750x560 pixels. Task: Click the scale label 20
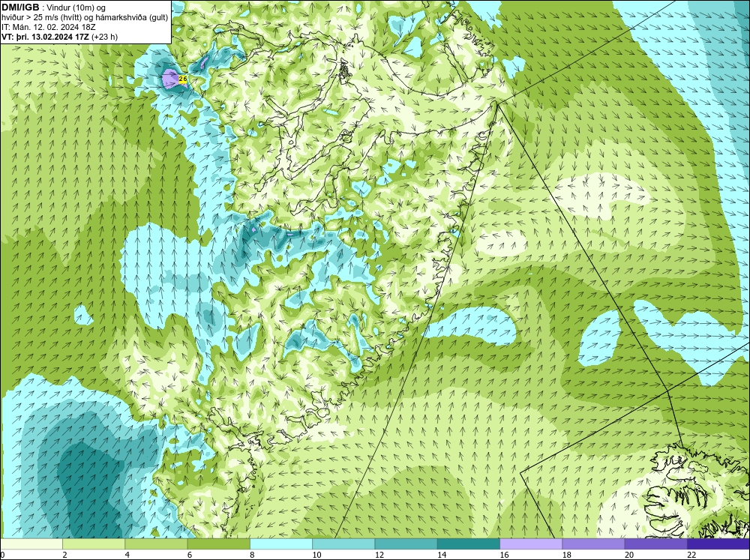click(629, 555)
